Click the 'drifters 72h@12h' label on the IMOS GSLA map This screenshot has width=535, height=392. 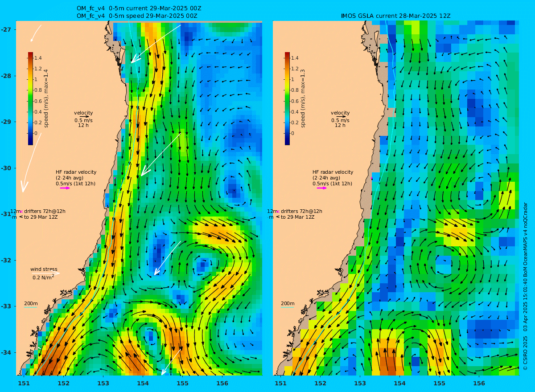coord(301,211)
